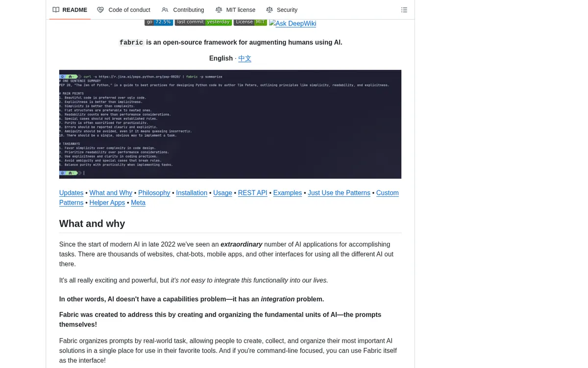Click the italic word integration
The height and width of the screenshot is (368, 588).
coord(278,299)
